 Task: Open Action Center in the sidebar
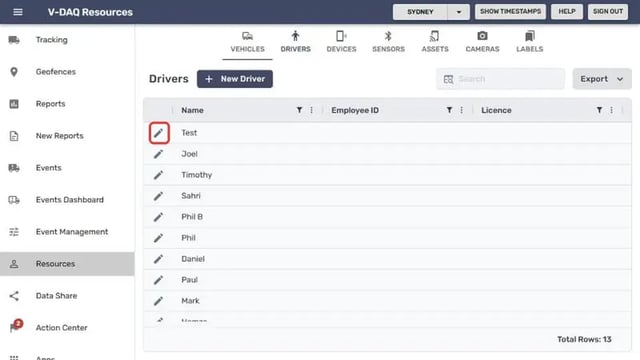pos(67,328)
